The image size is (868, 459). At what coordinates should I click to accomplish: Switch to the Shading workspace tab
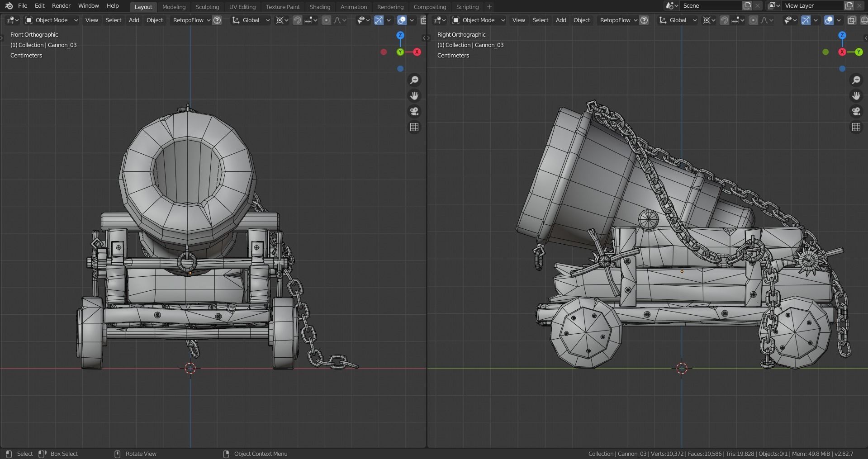click(x=320, y=7)
